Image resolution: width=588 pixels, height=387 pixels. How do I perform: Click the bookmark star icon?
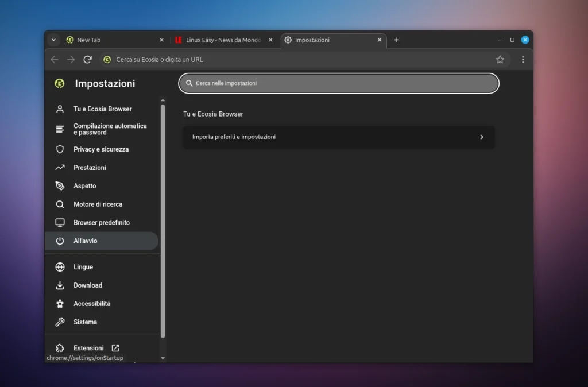pyautogui.click(x=500, y=60)
